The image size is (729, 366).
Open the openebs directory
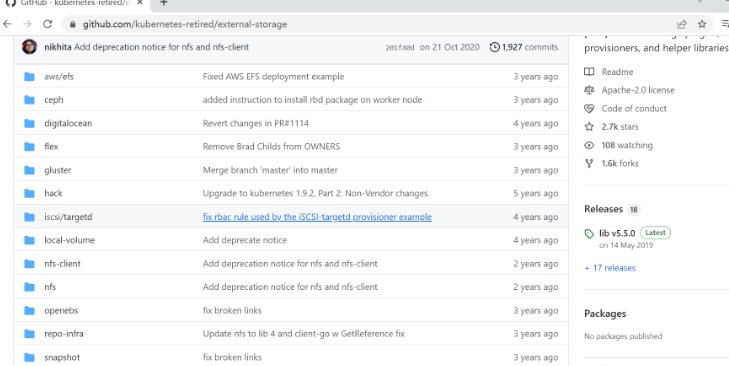(61, 310)
